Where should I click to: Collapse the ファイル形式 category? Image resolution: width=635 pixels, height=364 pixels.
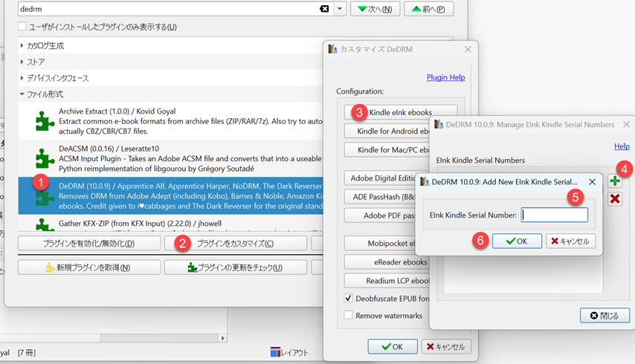click(22, 94)
